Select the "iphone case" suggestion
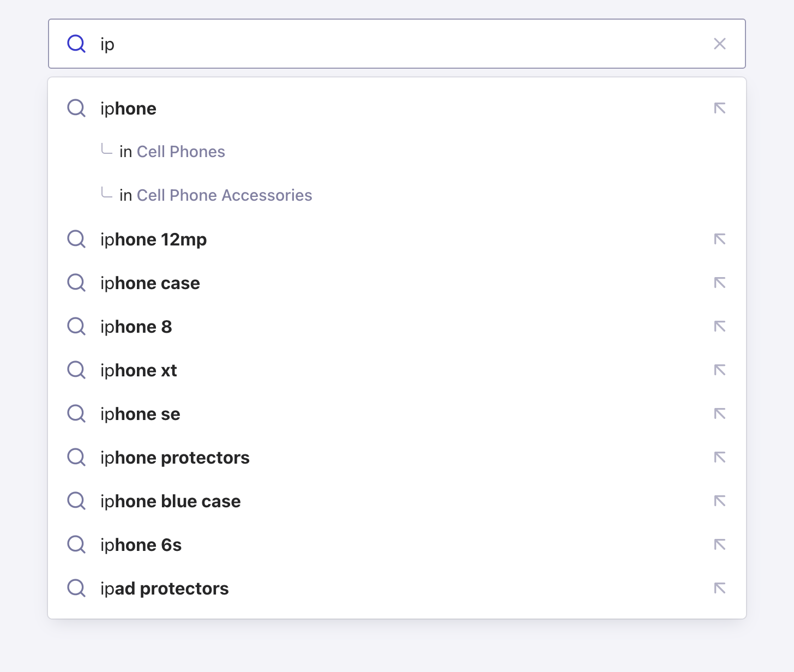 point(150,283)
